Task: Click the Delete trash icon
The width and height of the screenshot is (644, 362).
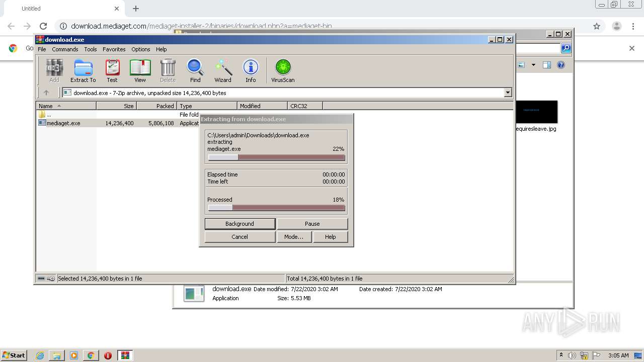Action: pos(168,70)
